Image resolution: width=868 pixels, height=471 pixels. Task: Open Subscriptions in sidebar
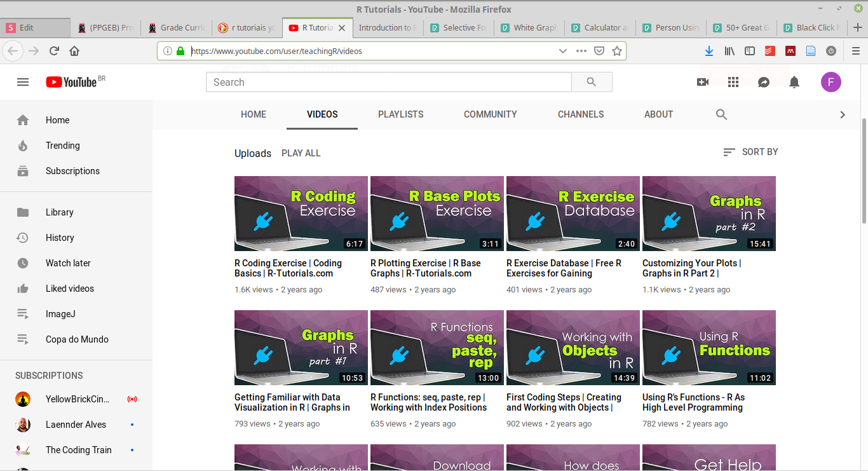pos(76,171)
